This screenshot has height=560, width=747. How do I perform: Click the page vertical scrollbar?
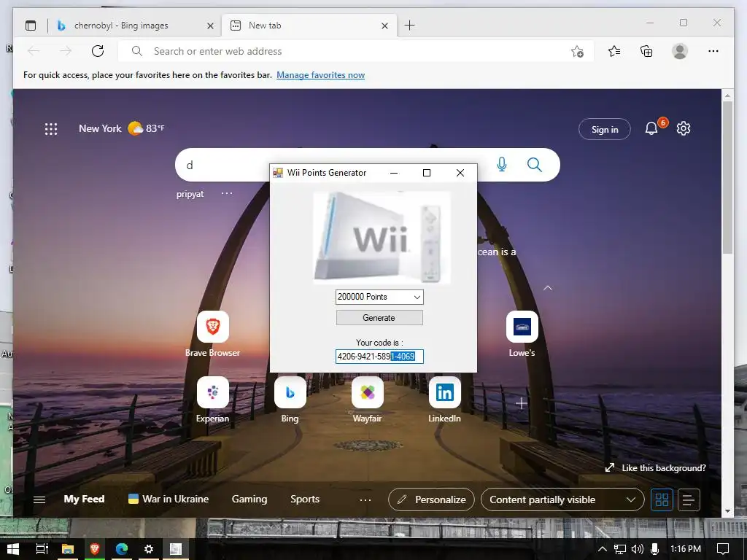tap(727, 177)
